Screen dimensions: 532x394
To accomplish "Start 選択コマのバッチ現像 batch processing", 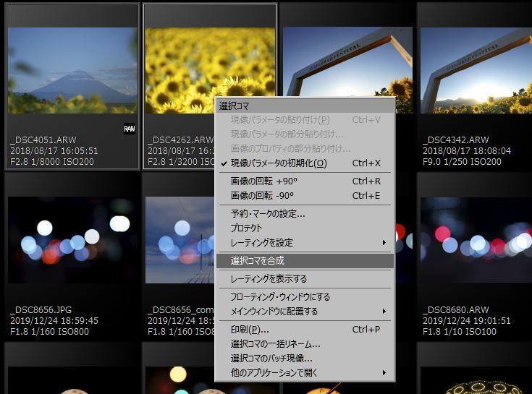I will pyautogui.click(x=271, y=359).
